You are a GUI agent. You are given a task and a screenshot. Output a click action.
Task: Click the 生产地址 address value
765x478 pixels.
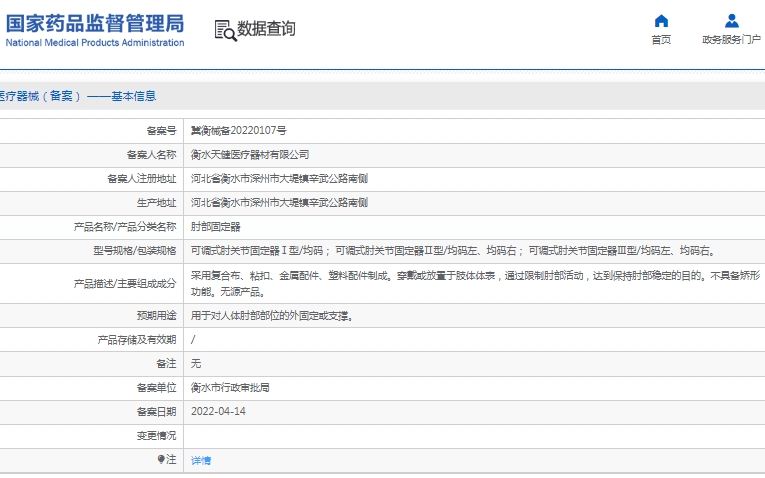click(279, 202)
